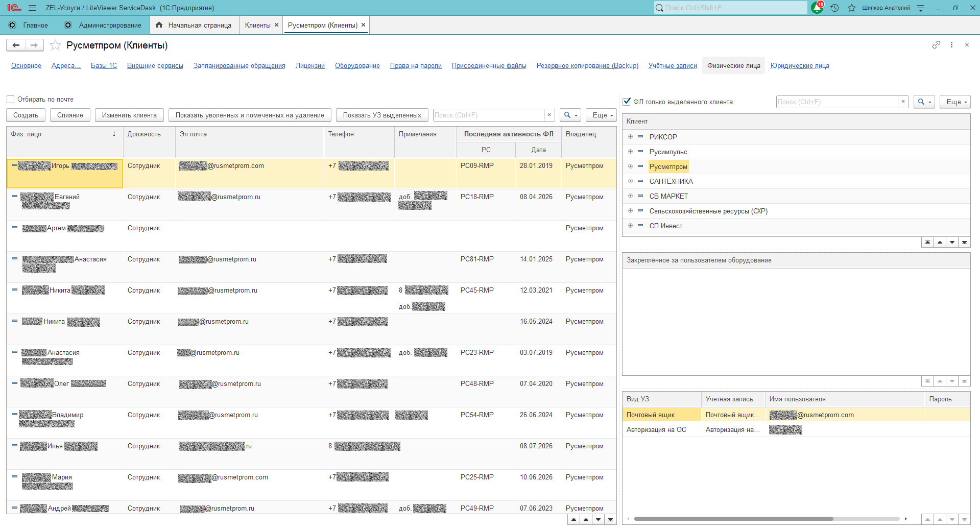Open the Юридические лица link
The height and width of the screenshot is (530, 980).
tap(800, 65)
